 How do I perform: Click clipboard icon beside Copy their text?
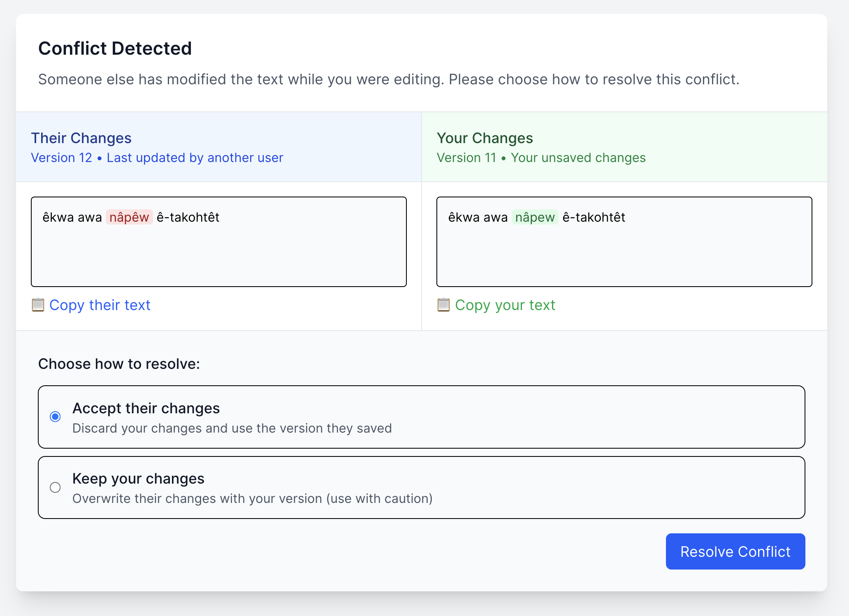[x=38, y=305]
